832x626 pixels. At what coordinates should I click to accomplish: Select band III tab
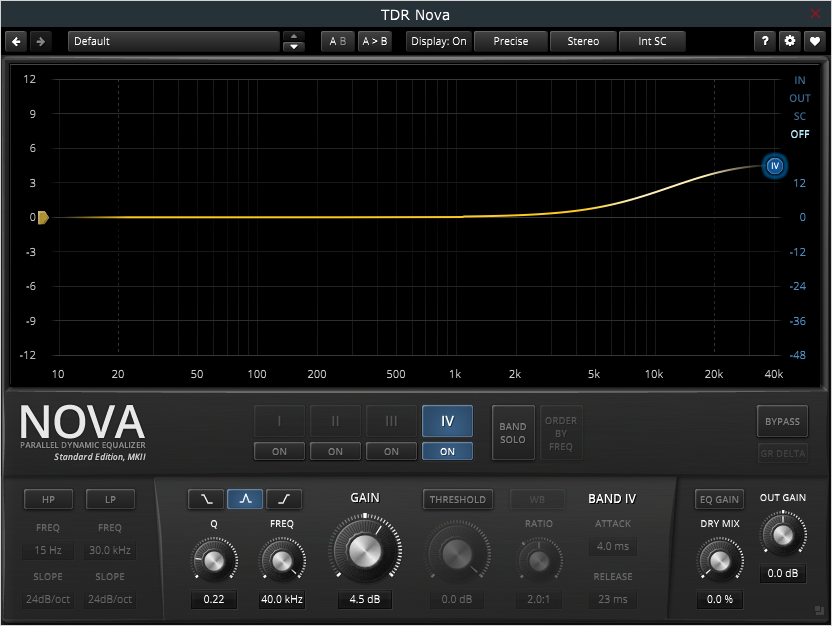click(392, 421)
